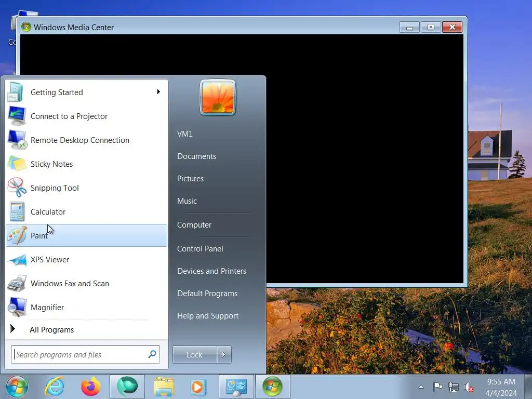The image size is (532, 399).
Task: Click the muted volume speaker tray icon
Action: click(469, 387)
